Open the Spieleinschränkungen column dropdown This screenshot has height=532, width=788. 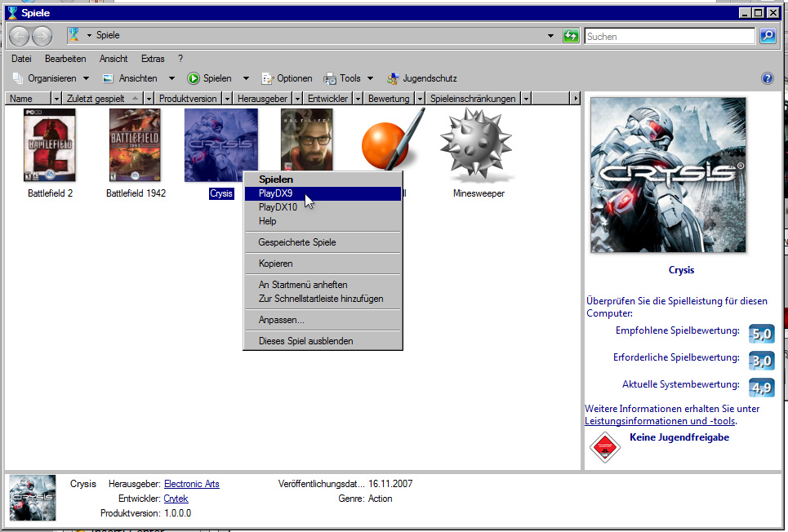point(526,99)
